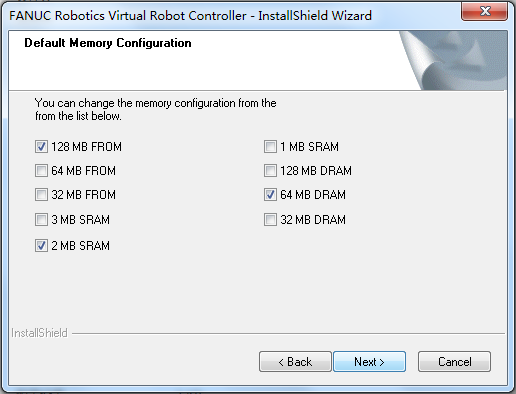Disable the 64 MB DRAM checkbox
Screen dimensions: 516x394
click(270, 195)
